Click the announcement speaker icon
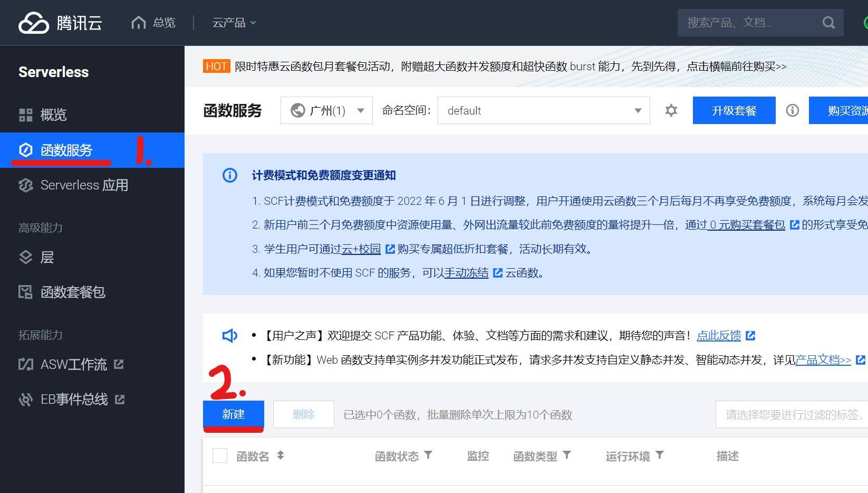868x493 pixels. click(229, 335)
